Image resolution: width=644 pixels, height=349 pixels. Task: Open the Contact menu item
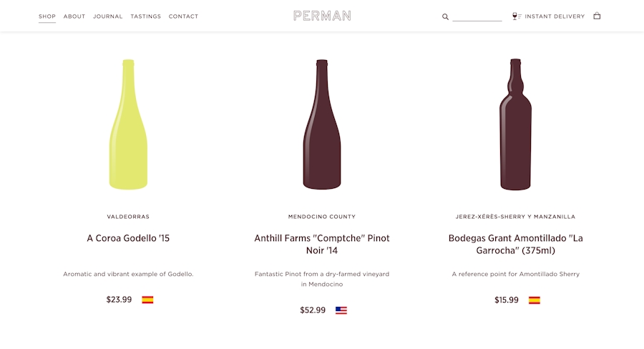(184, 16)
